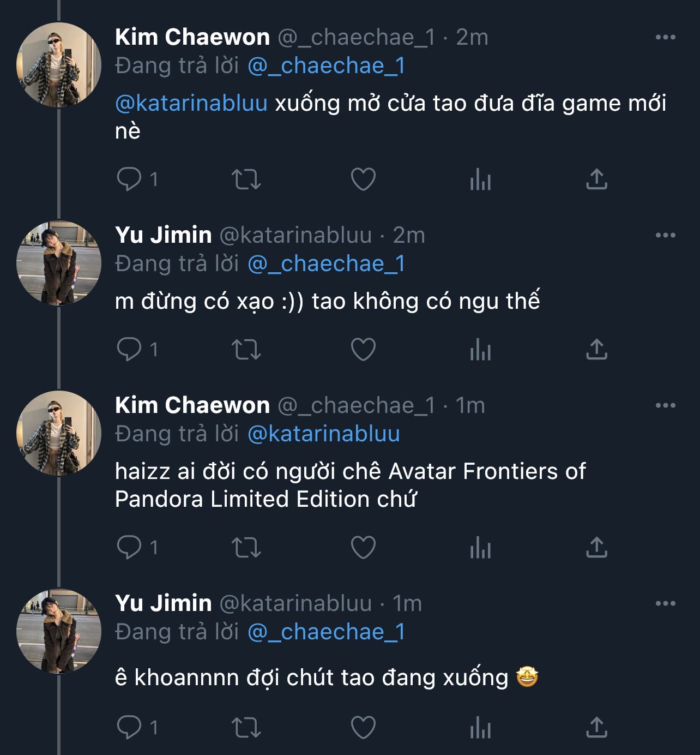The width and height of the screenshot is (700, 755).
Task: Like Kim Chaewon's tweet about the new game disc
Action: coord(363,179)
